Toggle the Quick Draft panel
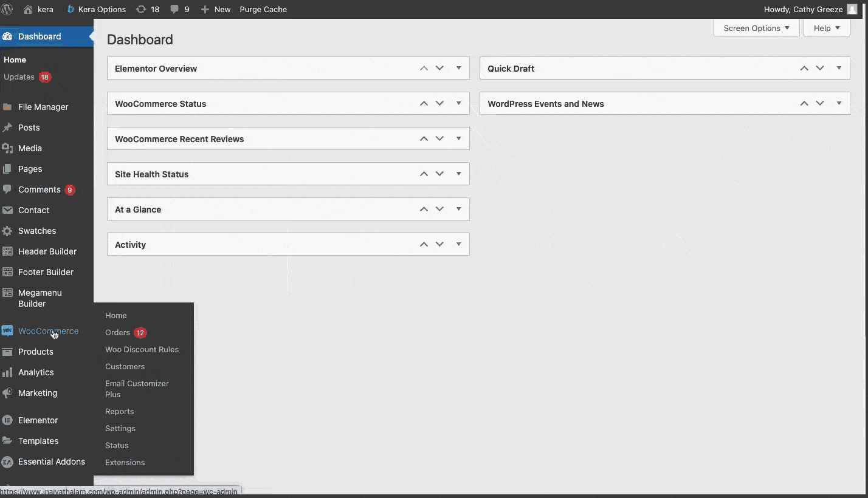 839,68
